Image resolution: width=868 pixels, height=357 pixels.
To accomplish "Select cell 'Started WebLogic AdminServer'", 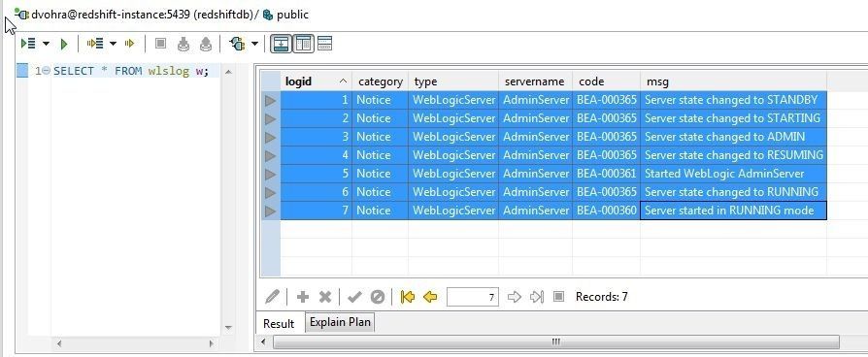I will pyautogui.click(x=733, y=174).
